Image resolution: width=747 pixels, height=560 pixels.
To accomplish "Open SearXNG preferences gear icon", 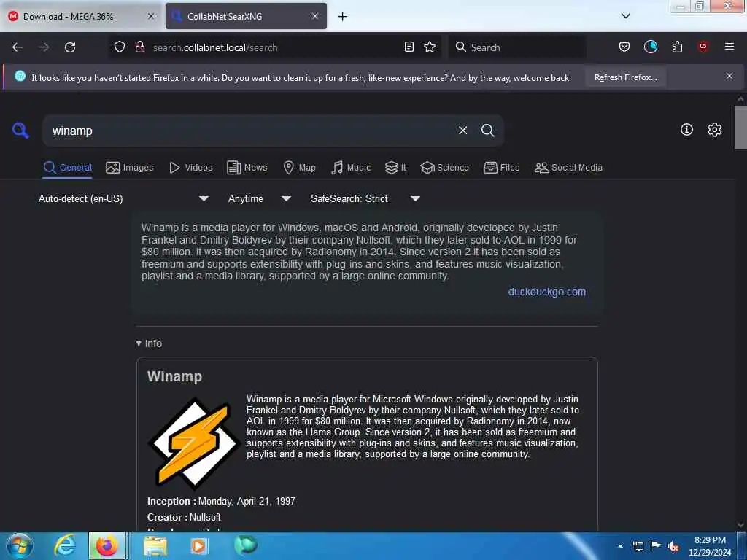I will click(714, 130).
